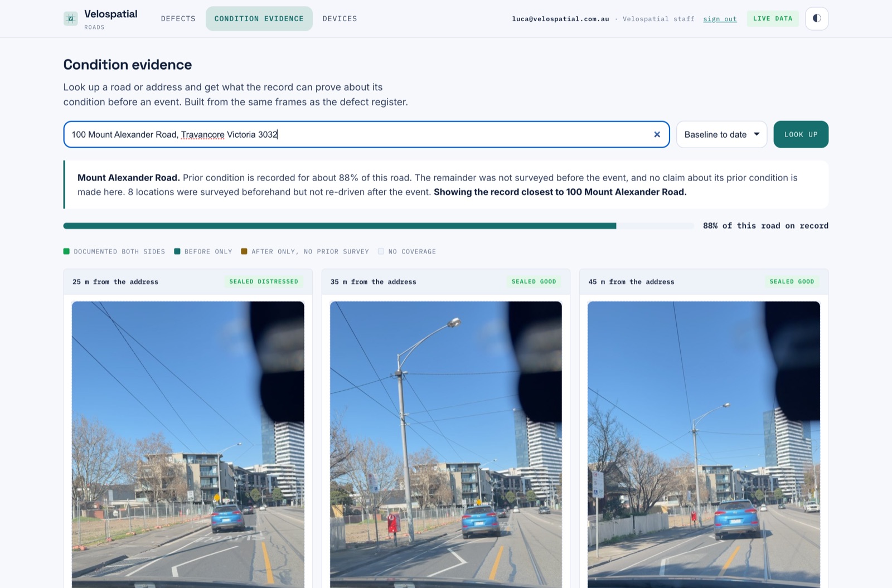Click the Sealed Good badge on the 35 m card
The width and height of the screenshot is (892, 588).
pyautogui.click(x=534, y=281)
